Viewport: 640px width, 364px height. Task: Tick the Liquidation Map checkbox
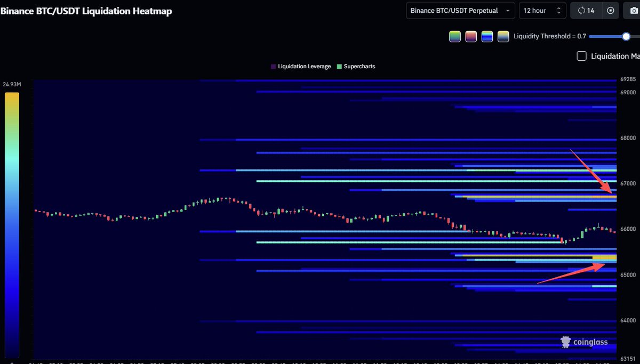(x=582, y=56)
